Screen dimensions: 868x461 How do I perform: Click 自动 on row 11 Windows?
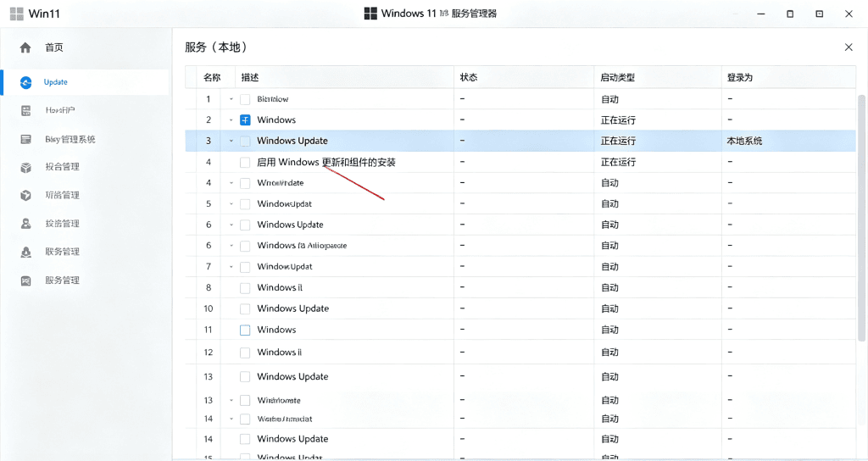pyautogui.click(x=609, y=330)
